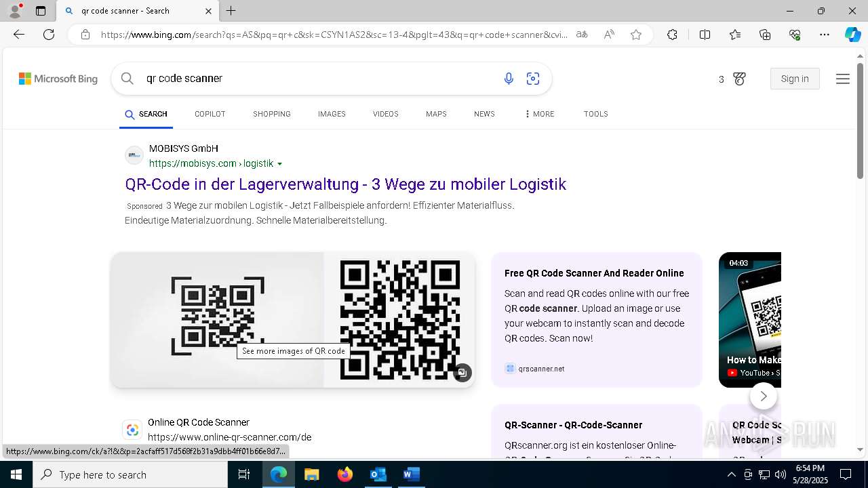Image resolution: width=868 pixels, height=488 pixels.
Task: Open a new browser tab
Action: (231, 11)
